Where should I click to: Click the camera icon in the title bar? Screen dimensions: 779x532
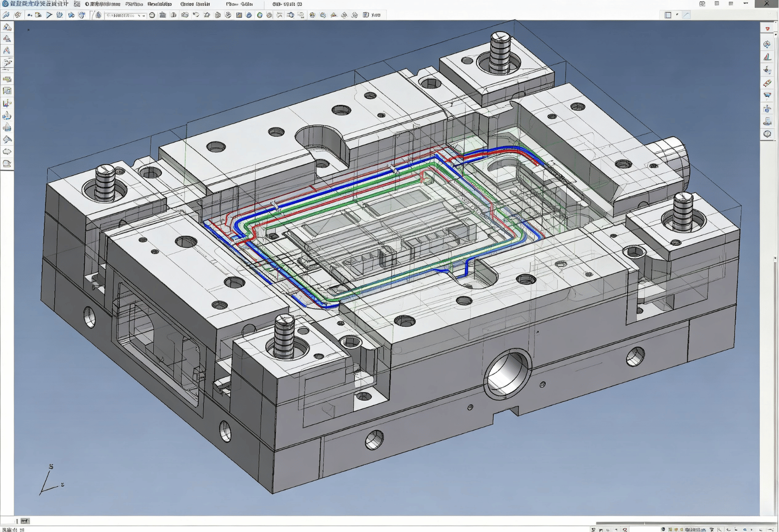(x=702, y=4)
